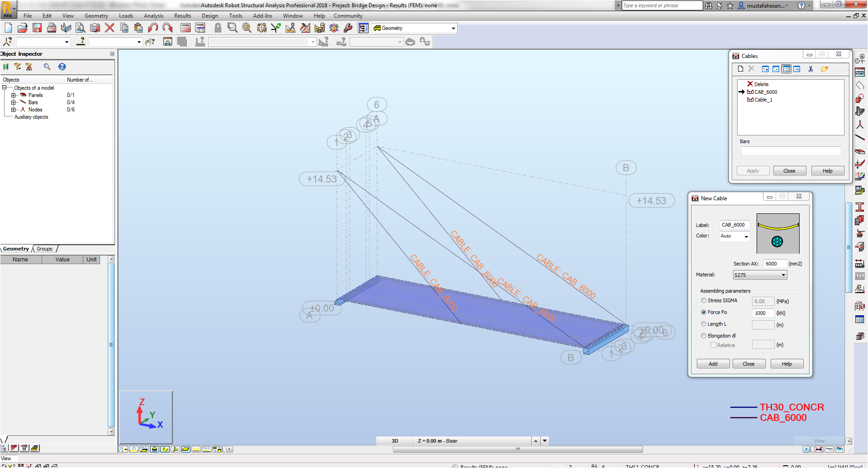Click Help button in Cables window
This screenshot has width=868, height=468.
coord(828,171)
